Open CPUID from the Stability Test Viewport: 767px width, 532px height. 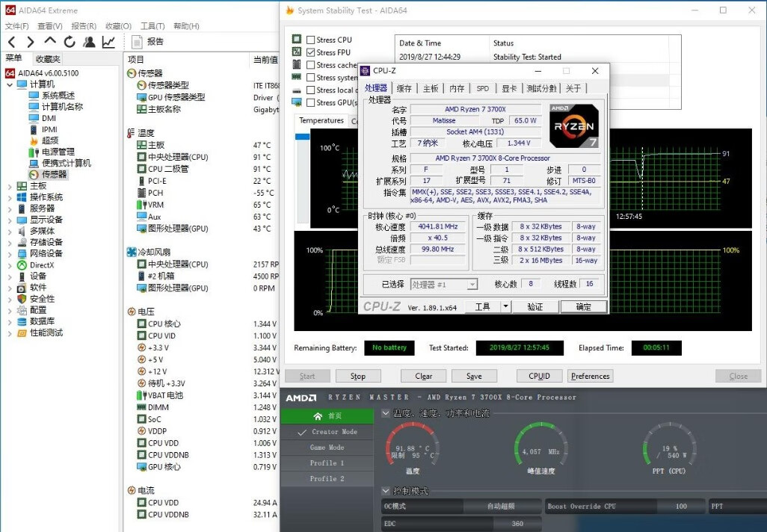(x=539, y=376)
